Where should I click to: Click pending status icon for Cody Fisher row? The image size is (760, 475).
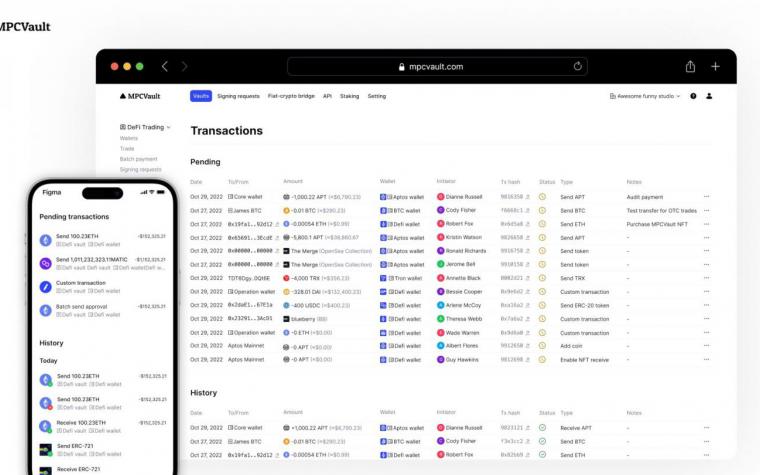[x=542, y=210]
